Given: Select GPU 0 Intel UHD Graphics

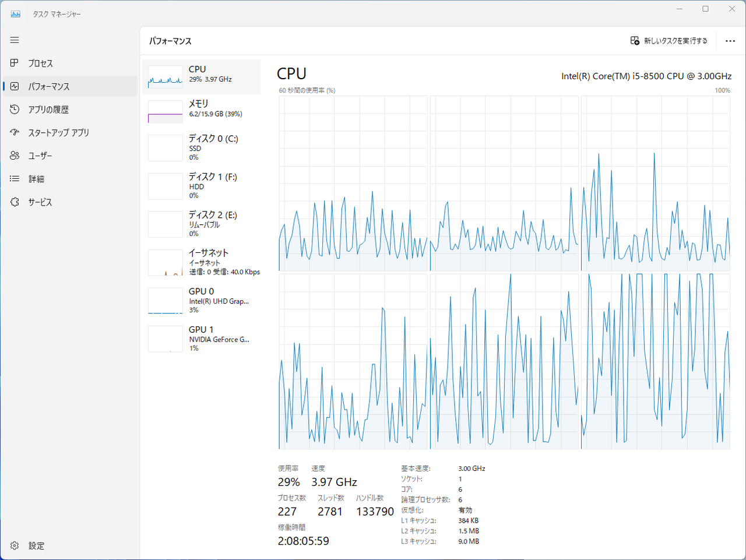Looking at the screenshot, I should (202, 301).
